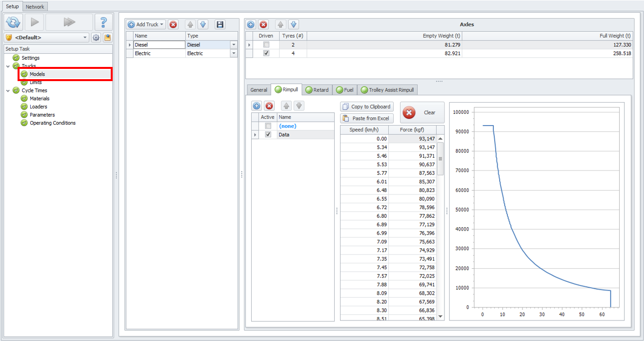The width and height of the screenshot is (644, 341).
Task: Open help with the question mark icon
Action: [x=103, y=22]
